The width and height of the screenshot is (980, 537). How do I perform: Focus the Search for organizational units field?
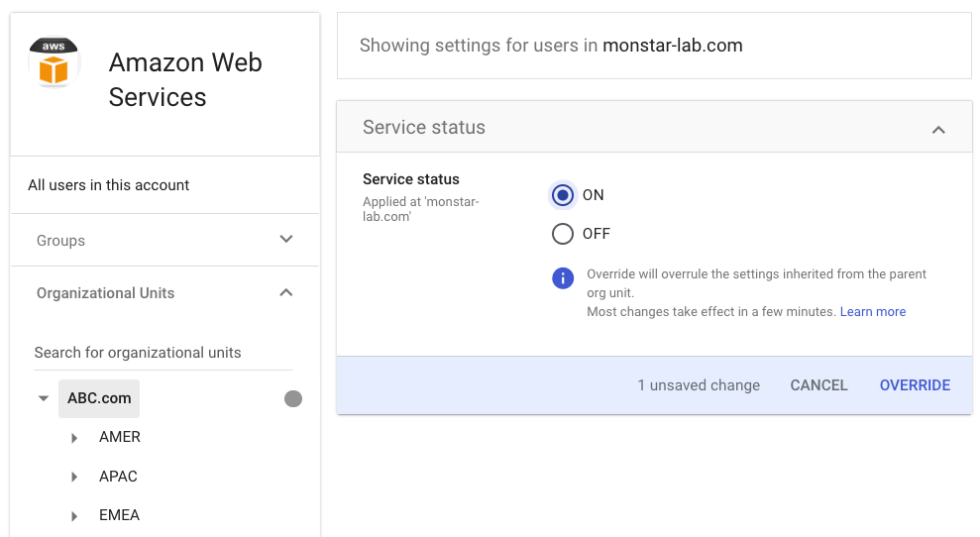pyautogui.click(x=163, y=353)
